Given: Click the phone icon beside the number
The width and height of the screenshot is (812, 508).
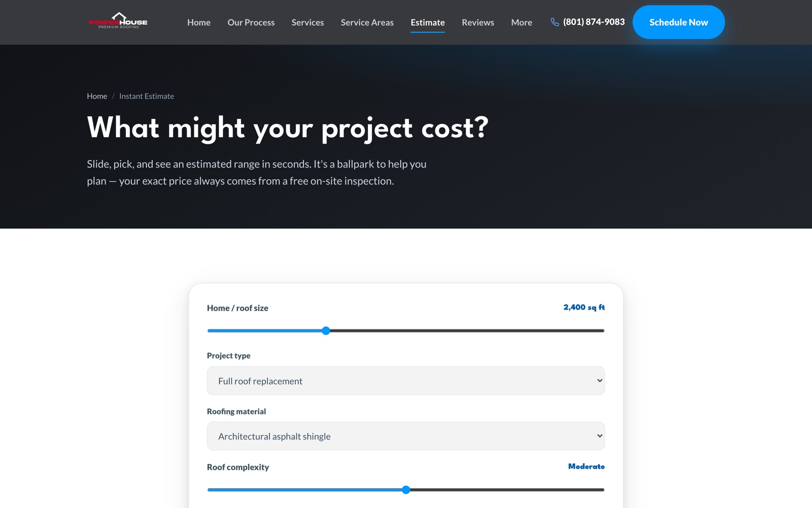Looking at the screenshot, I should click(555, 22).
